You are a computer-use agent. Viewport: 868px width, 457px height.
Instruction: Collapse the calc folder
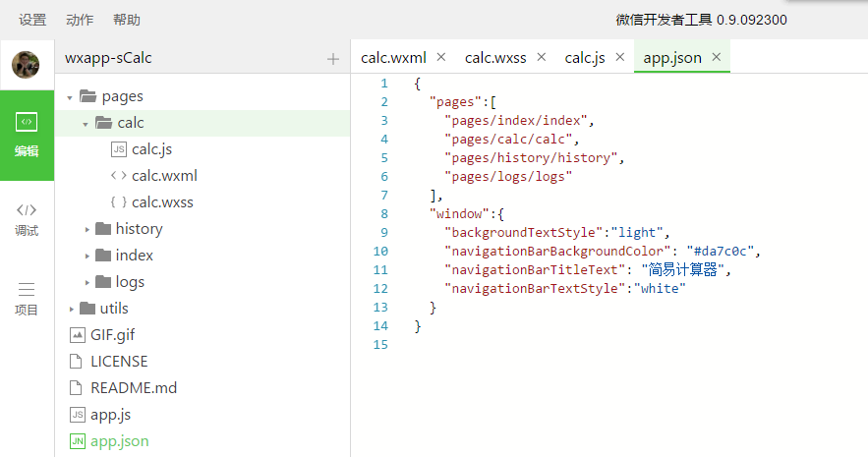(x=87, y=124)
